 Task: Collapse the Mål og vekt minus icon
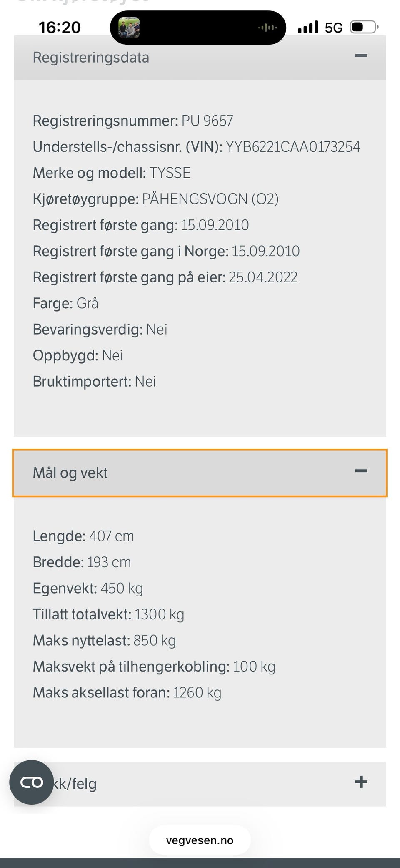coord(361,471)
